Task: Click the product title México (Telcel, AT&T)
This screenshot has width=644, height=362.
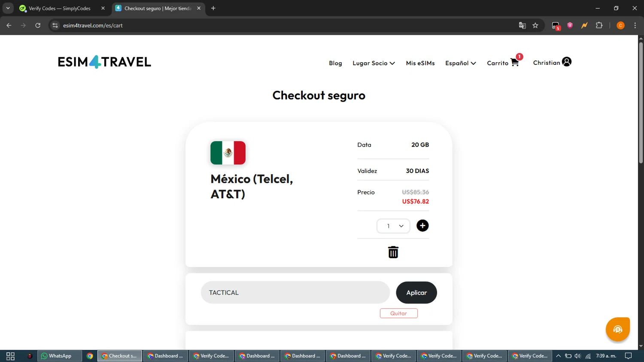Action: (252, 187)
